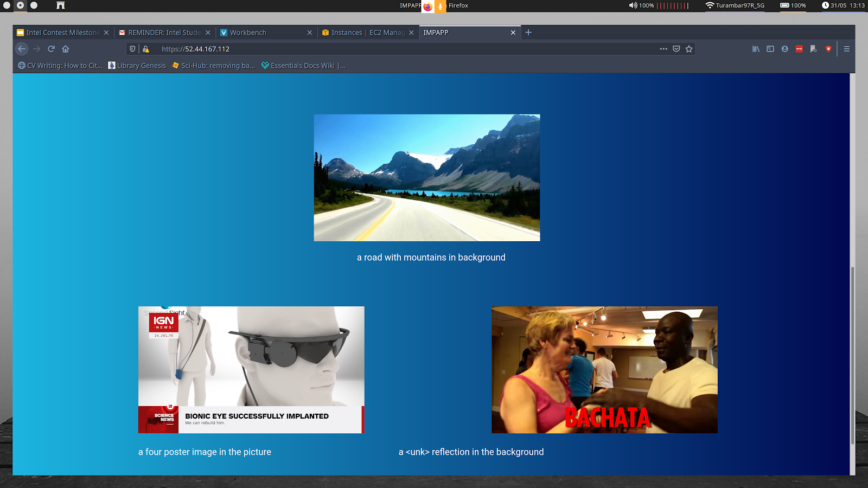Reload the current page

pyautogui.click(x=51, y=49)
